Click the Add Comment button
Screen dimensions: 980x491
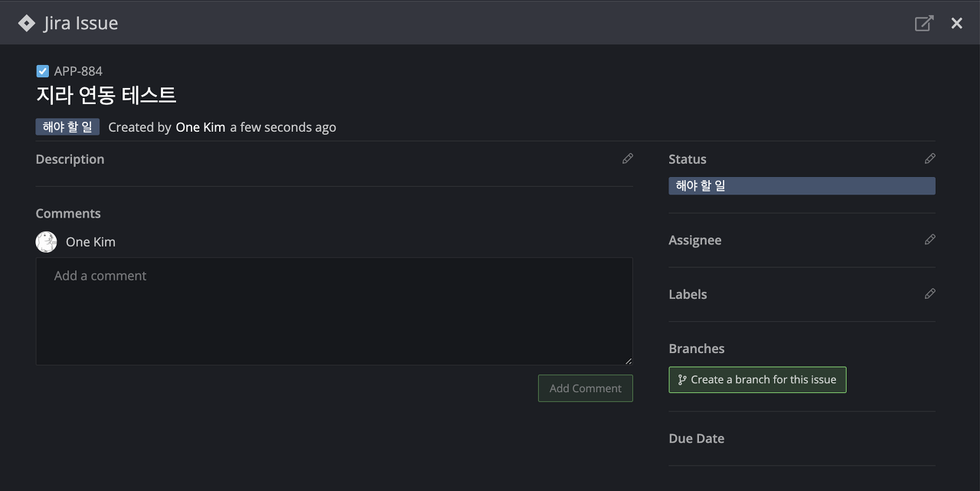(586, 388)
